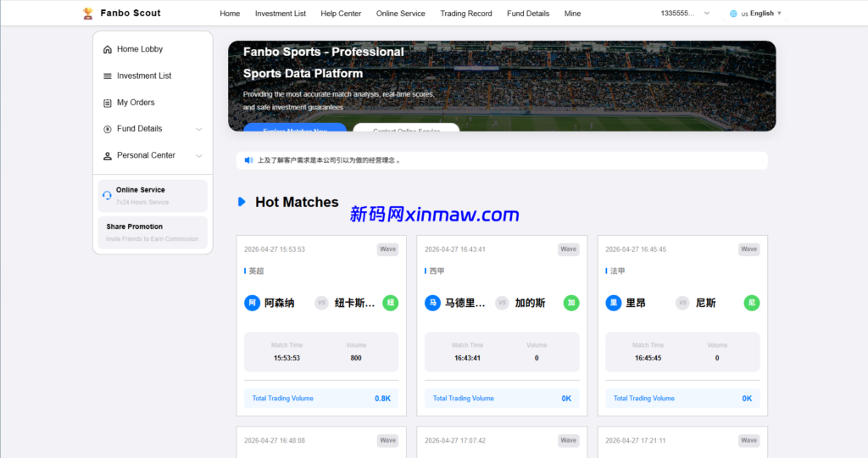Click the green 纽 team badge
This screenshot has width=868, height=458.
coord(390,303)
